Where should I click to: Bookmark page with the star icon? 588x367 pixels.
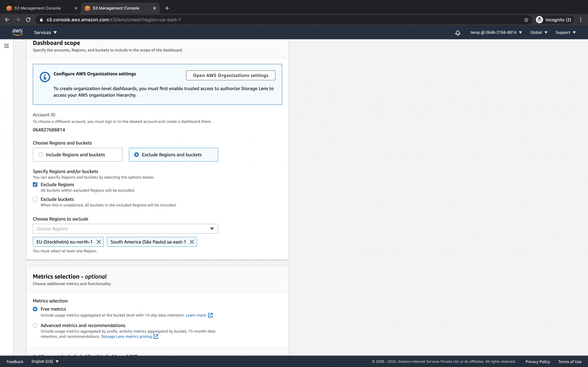(526, 20)
